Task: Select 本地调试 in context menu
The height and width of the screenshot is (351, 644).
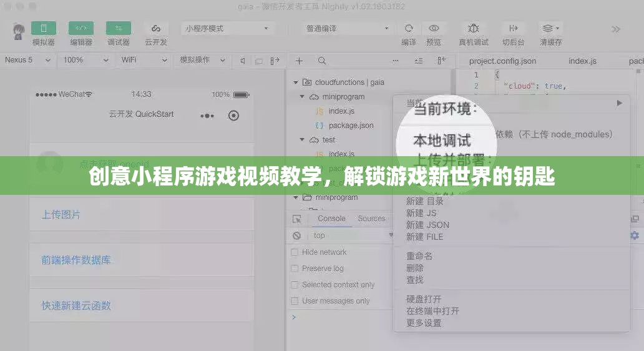Action: [442, 141]
